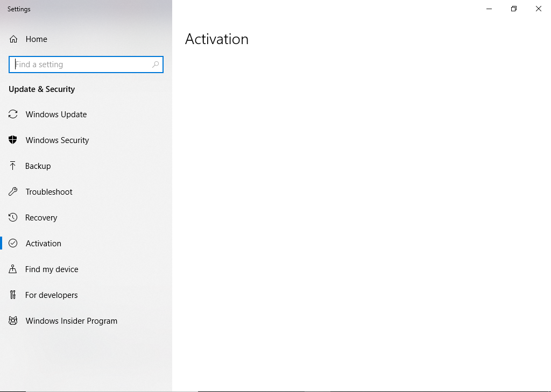Select the Recovery label
Image resolution: width=551 pixels, height=392 pixels.
click(41, 218)
